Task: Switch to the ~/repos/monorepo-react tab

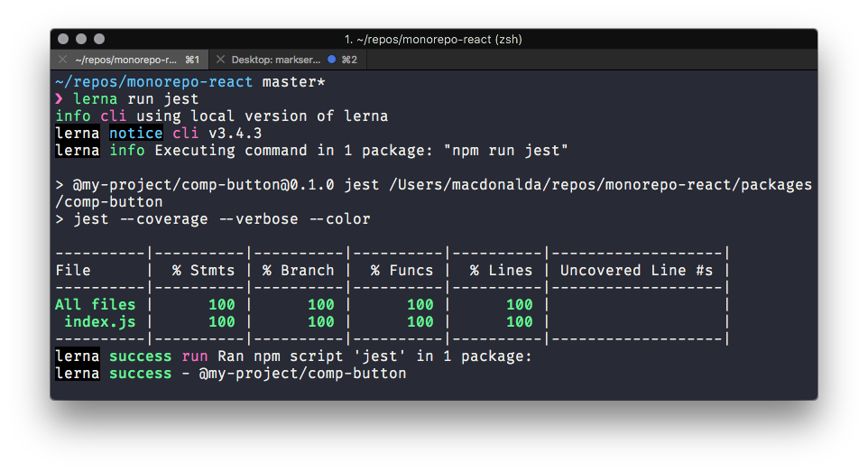Action: (x=126, y=60)
